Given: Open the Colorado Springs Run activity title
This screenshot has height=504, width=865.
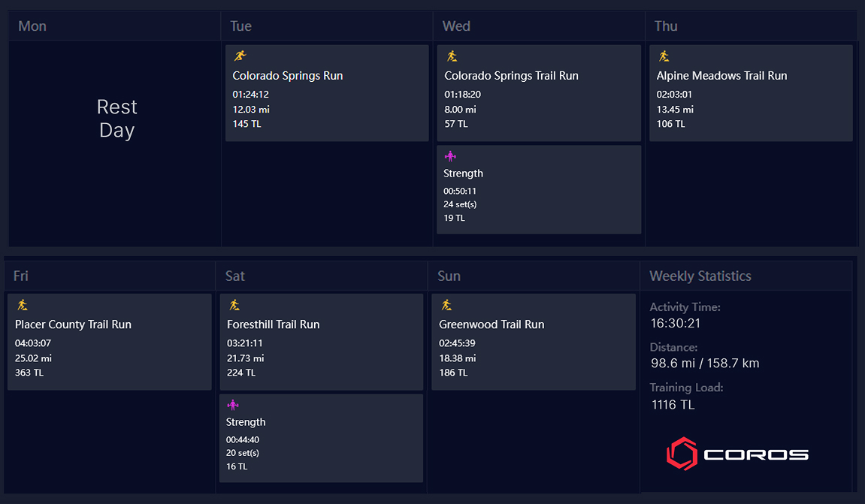Looking at the screenshot, I should pyautogui.click(x=287, y=76).
